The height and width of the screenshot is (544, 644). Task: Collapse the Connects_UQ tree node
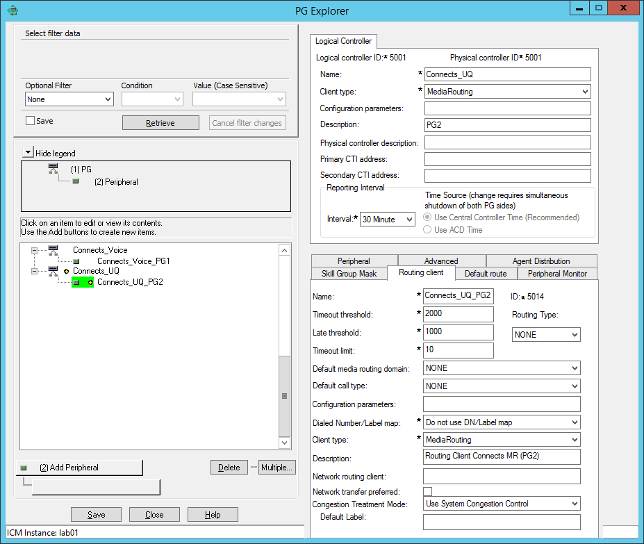(x=34, y=271)
